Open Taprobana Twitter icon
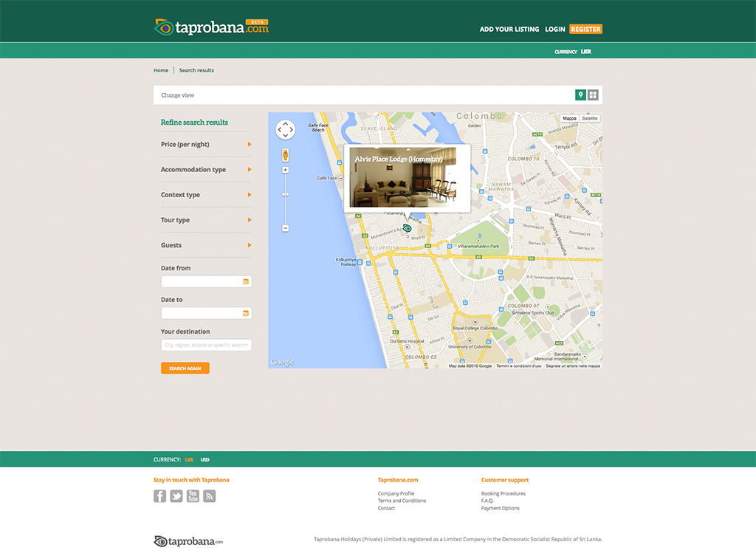This screenshot has width=756, height=556. pos(176,496)
